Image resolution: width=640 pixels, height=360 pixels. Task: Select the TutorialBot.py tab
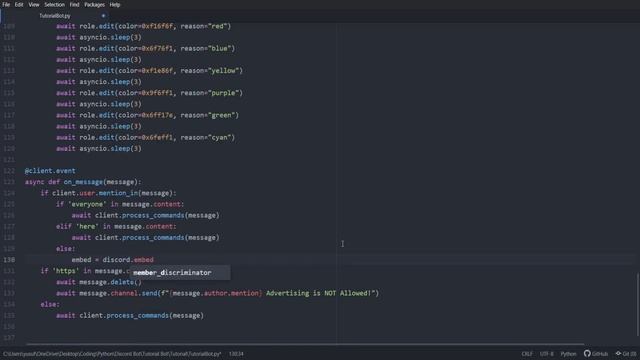point(55,16)
